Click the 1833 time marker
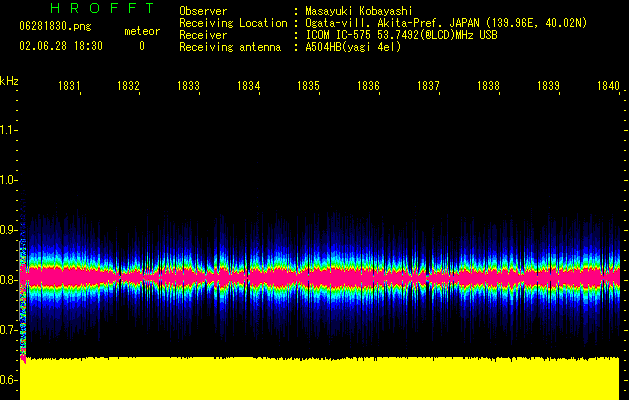This screenshot has height=400, width=629. coord(188,85)
